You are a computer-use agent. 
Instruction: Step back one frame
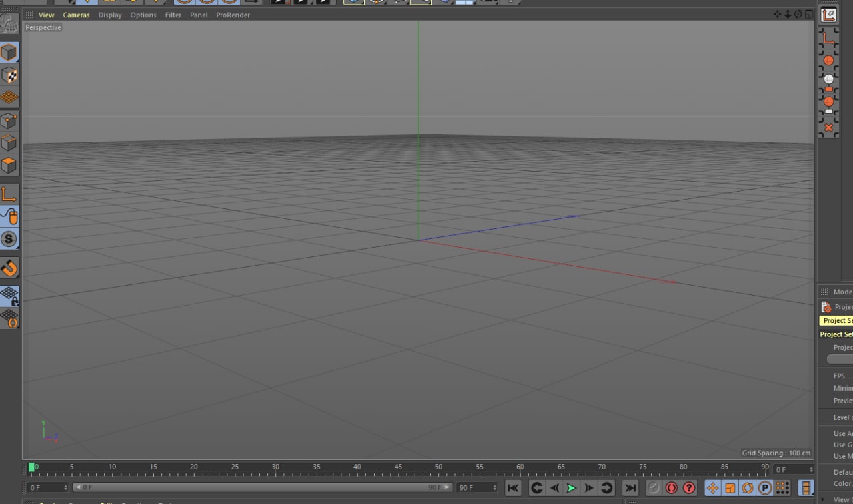pos(554,488)
